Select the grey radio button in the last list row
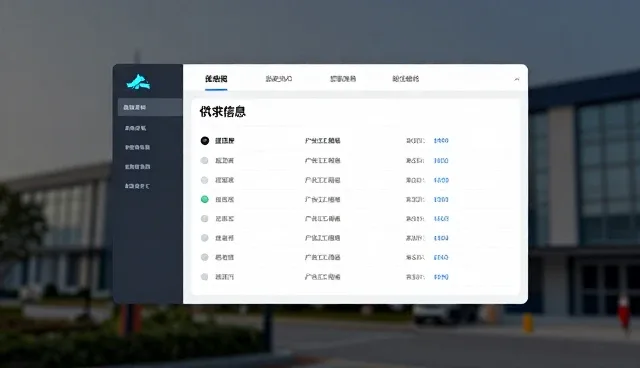640x368 pixels. 204,277
